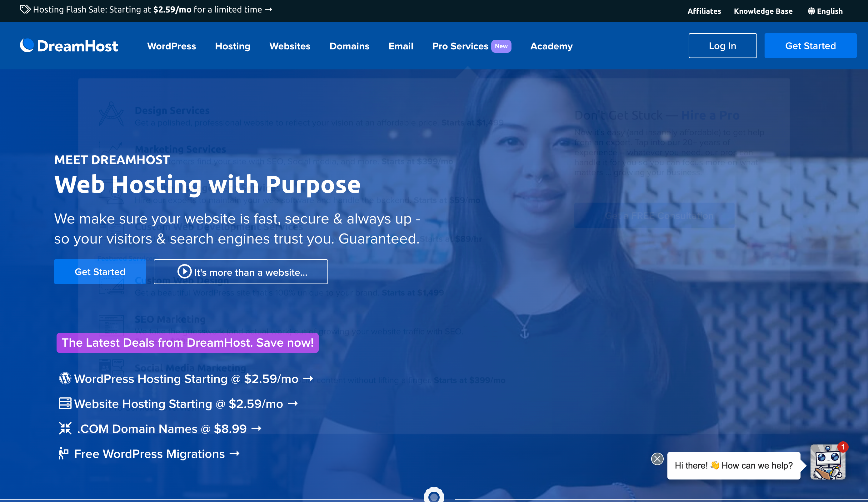The width and height of the screenshot is (868, 502).
Task: Click the hero Get Started button
Action: click(100, 272)
